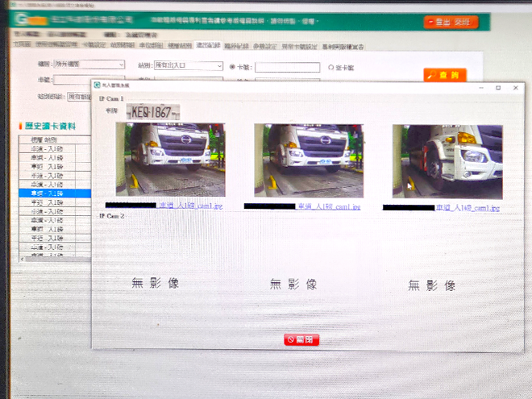The image size is (532, 399).
Task: Close the dialog with the X button
Action: click(x=516, y=88)
